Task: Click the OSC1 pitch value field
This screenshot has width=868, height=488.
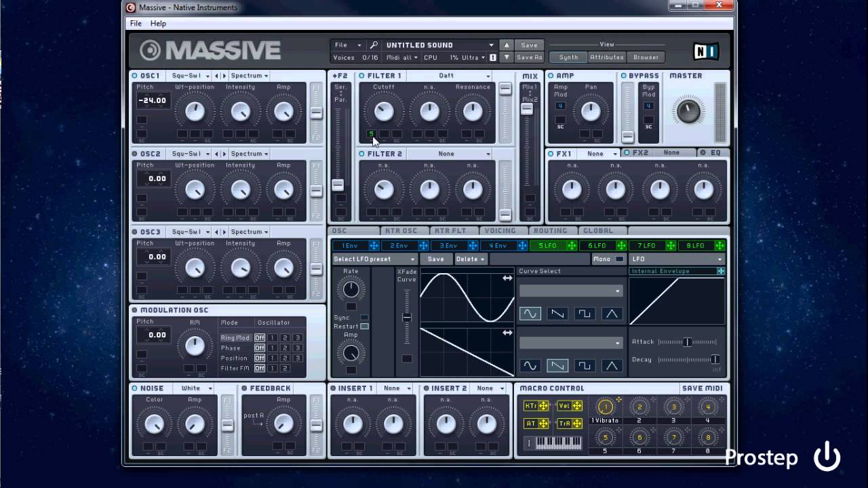Action: (x=152, y=100)
